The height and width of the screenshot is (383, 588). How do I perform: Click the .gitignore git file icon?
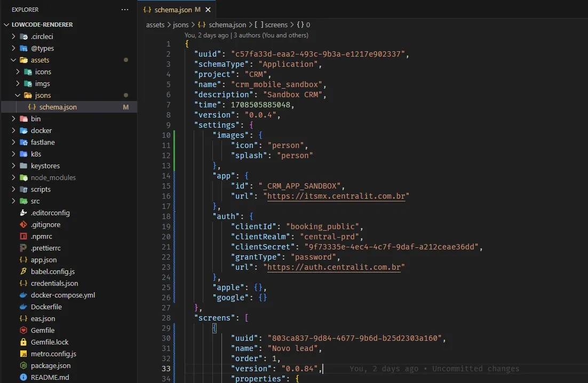pyautogui.click(x=23, y=224)
